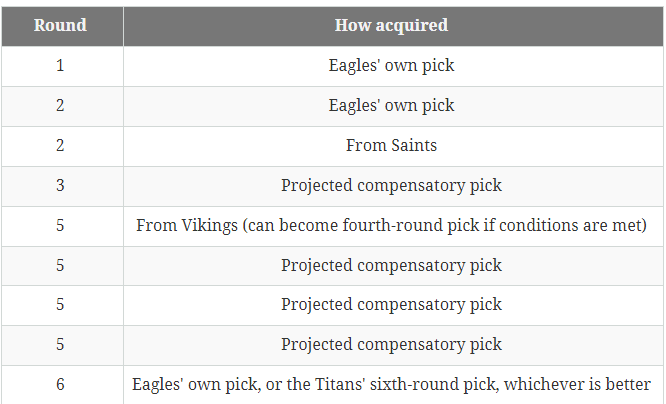Viewport: 666px width, 404px height.
Task: Click the From Saints cell
Action: point(391,146)
